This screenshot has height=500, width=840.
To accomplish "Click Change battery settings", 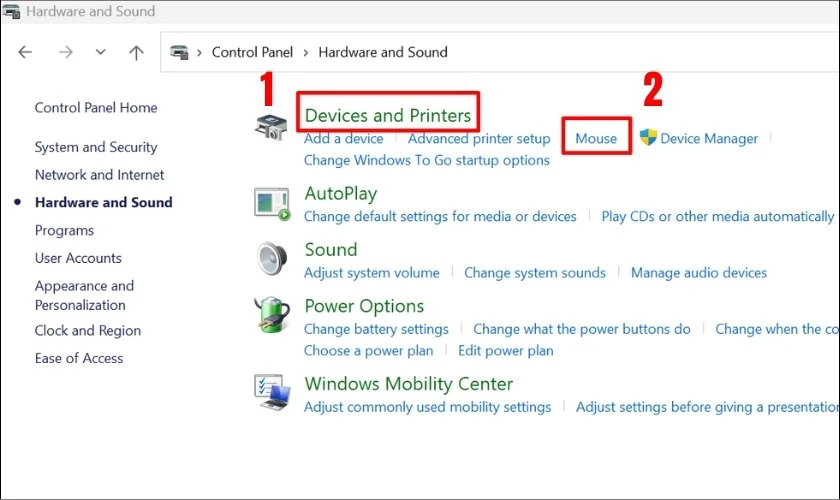I will click(376, 329).
